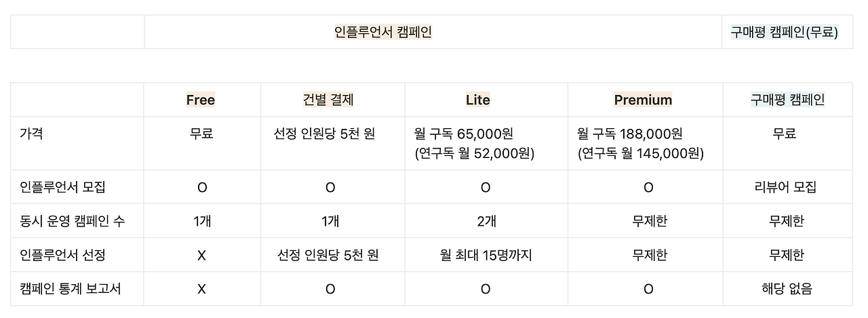868x318 pixels.
Task: Click the 인플루언서 선정 row label
Action: 77,255
